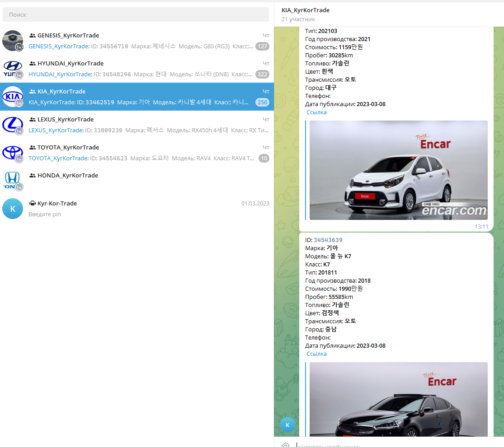Click the 'Стоимость: 1990만원' line
The image size is (504, 447).
(334, 289)
